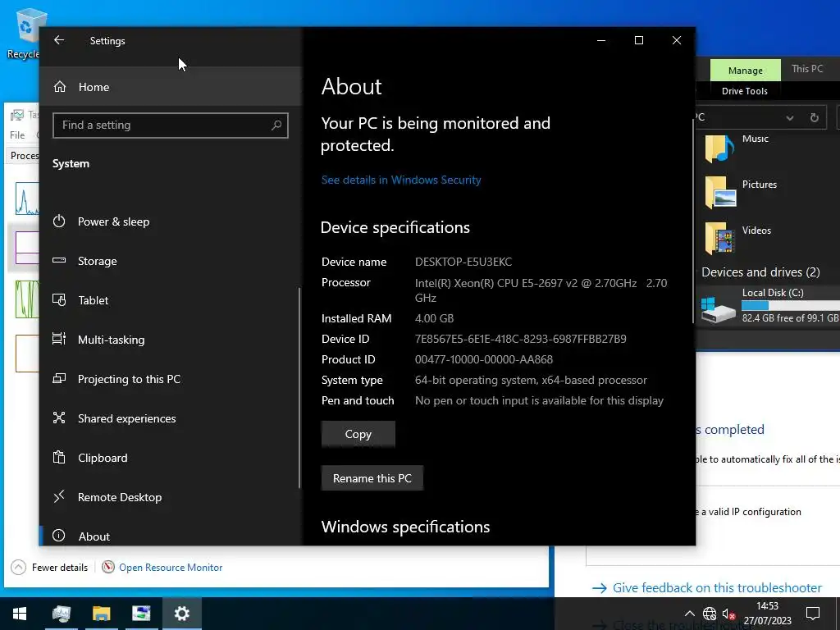
Task: Click the Settings sidebar scrollbar
Action: tap(299, 388)
